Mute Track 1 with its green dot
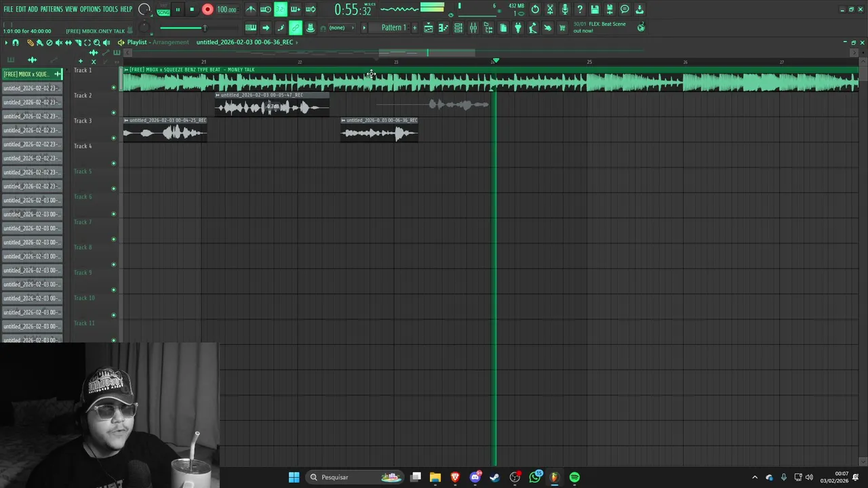Screen dimensions: 868x488 coord(113,87)
